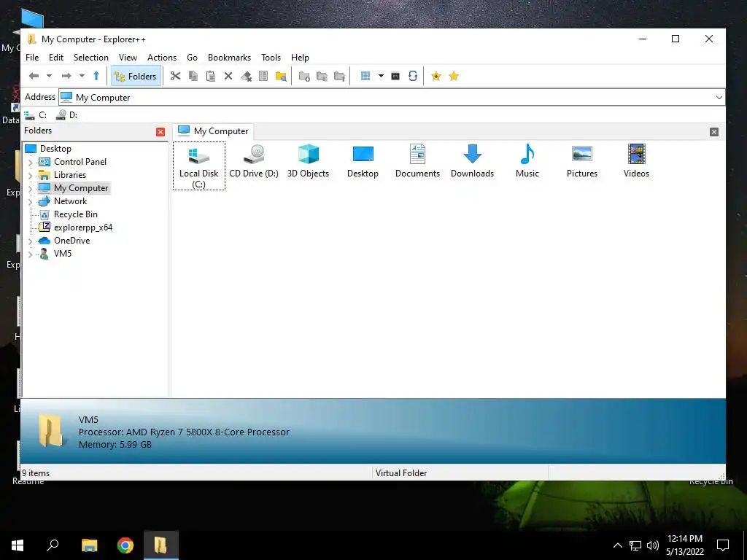Select Control Panel in the tree

[80, 162]
